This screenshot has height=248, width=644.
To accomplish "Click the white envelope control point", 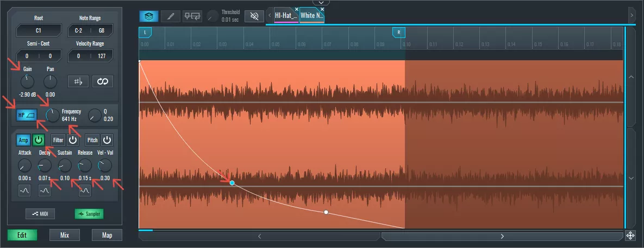I will 326,212.
